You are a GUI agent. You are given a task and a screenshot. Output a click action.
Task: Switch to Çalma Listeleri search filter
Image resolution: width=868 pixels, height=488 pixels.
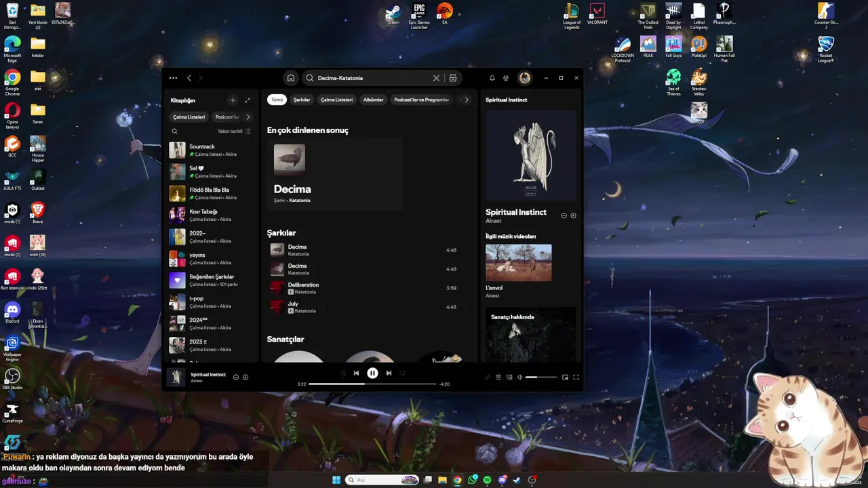pos(336,100)
